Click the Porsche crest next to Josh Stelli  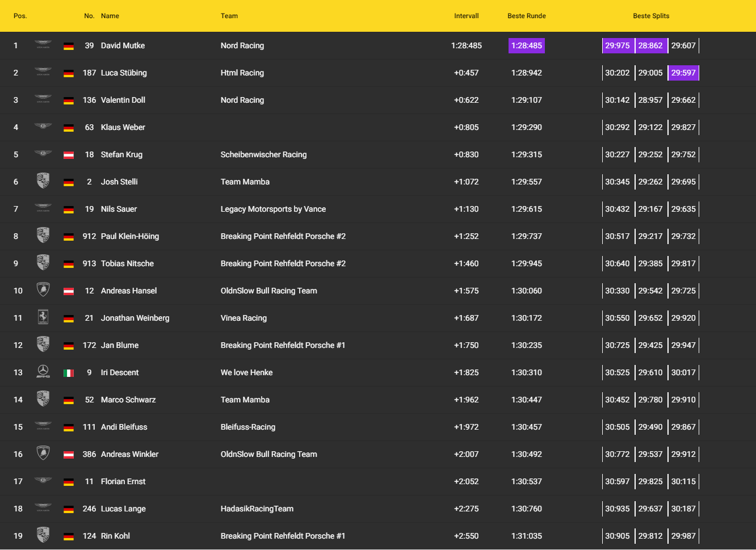pos(43,181)
